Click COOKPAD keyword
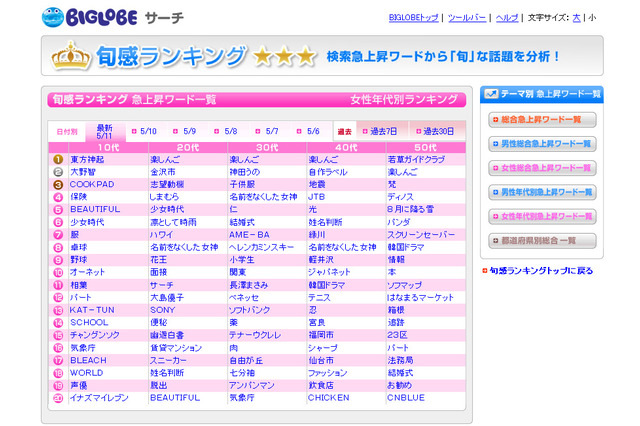This screenshot has height=426, width=640. click(92, 184)
